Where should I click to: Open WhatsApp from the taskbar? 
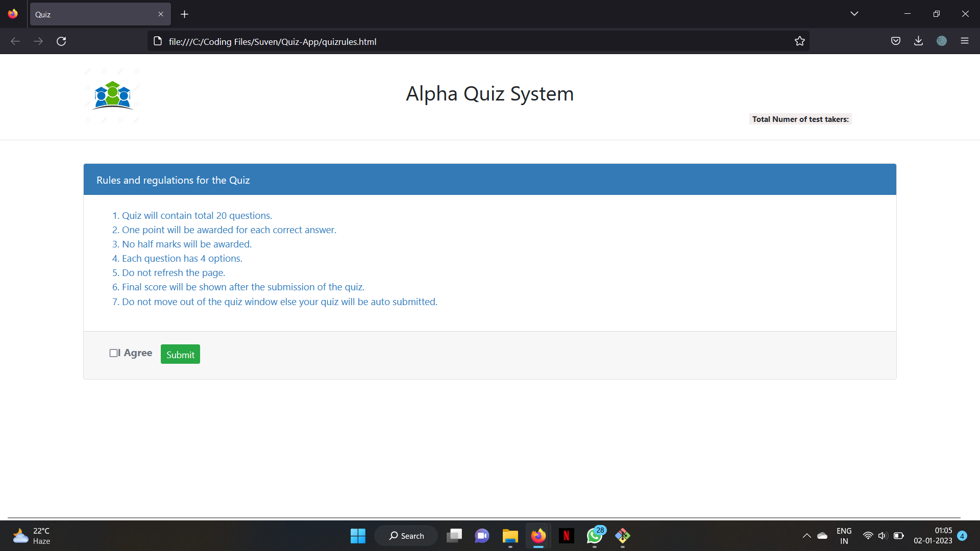click(x=595, y=536)
